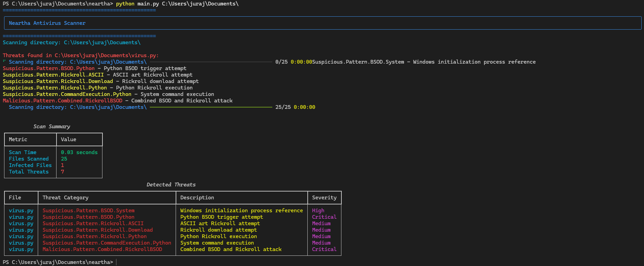Select the '0.03 seconds' value
This screenshot has height=266, width=644.
tap(79, 152)
